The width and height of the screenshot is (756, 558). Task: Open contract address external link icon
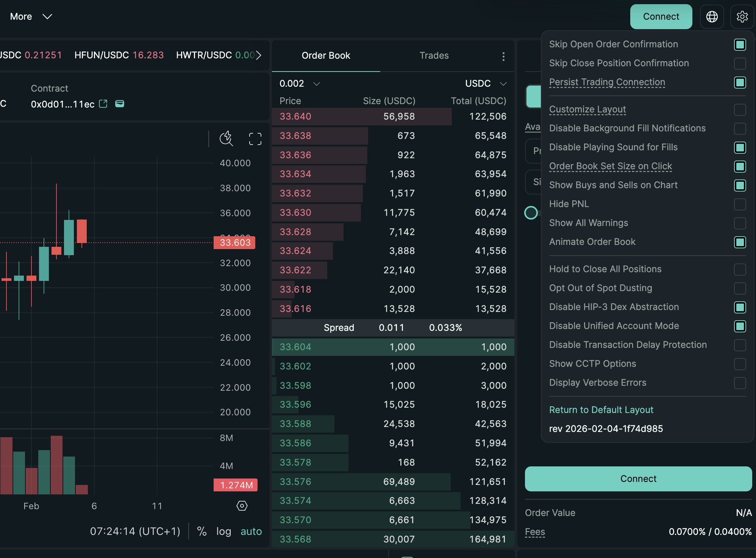click(103, 104)
